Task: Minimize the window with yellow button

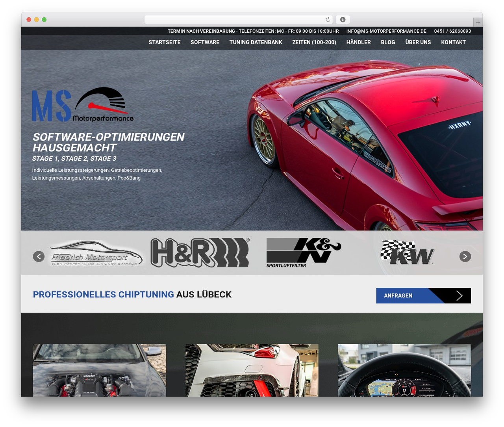Action: tap(37, 20)
